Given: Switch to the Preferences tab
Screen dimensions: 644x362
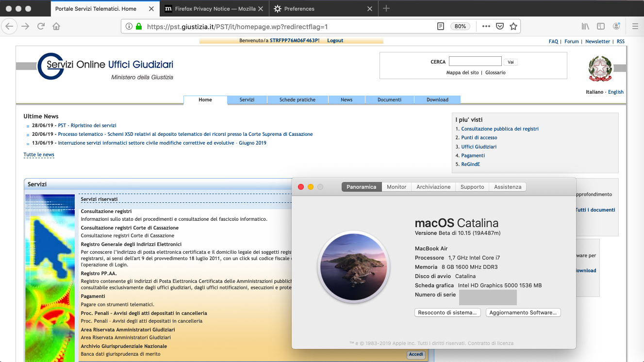Looking at the screenshot, I should (x=324, y=9).
